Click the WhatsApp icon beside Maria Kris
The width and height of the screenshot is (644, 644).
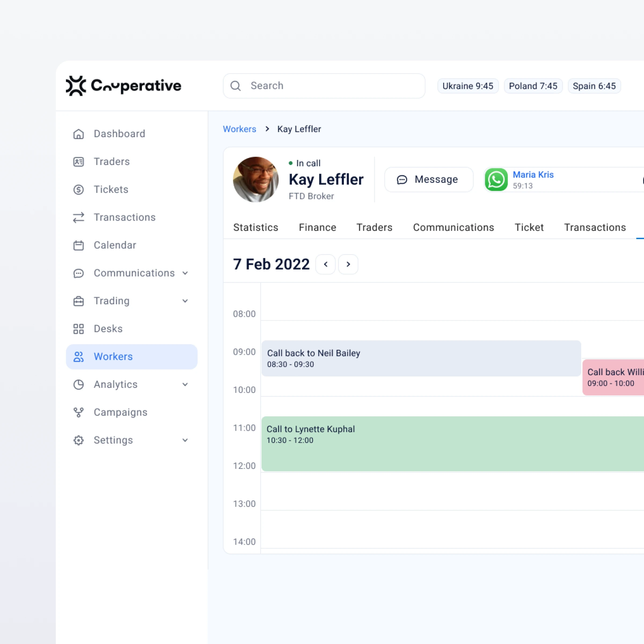[496, 180]
